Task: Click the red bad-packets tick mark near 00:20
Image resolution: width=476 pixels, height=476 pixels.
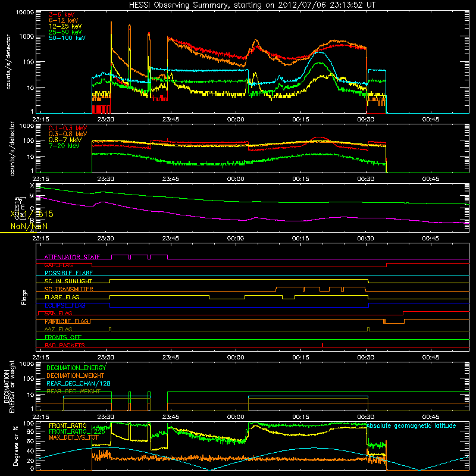Action: tap(322, 345)
